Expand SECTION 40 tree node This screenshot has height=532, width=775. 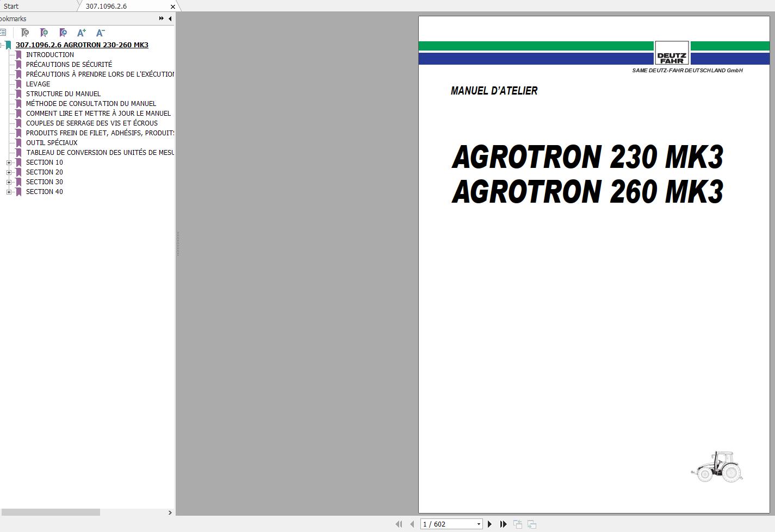(8, 191)
